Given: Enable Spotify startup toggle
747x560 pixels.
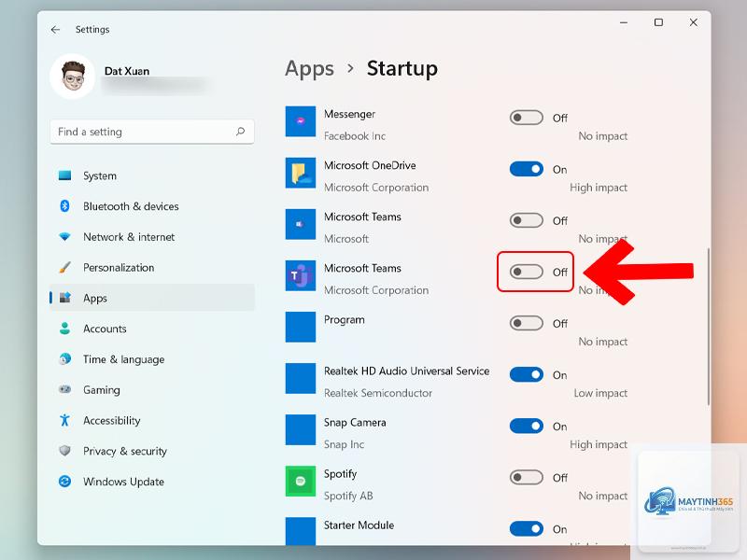Looking at the screenshot, I should click(x=526, y=478).
